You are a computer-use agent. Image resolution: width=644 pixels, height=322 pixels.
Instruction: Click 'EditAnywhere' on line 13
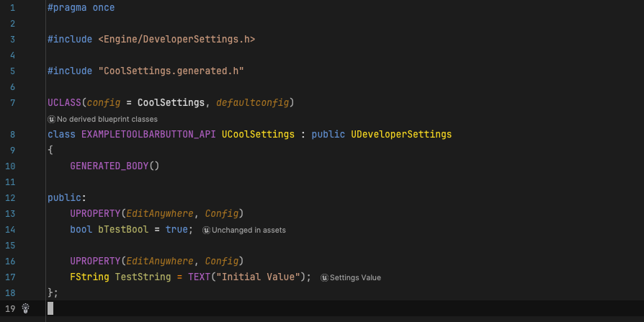click(x=160, y=213)
